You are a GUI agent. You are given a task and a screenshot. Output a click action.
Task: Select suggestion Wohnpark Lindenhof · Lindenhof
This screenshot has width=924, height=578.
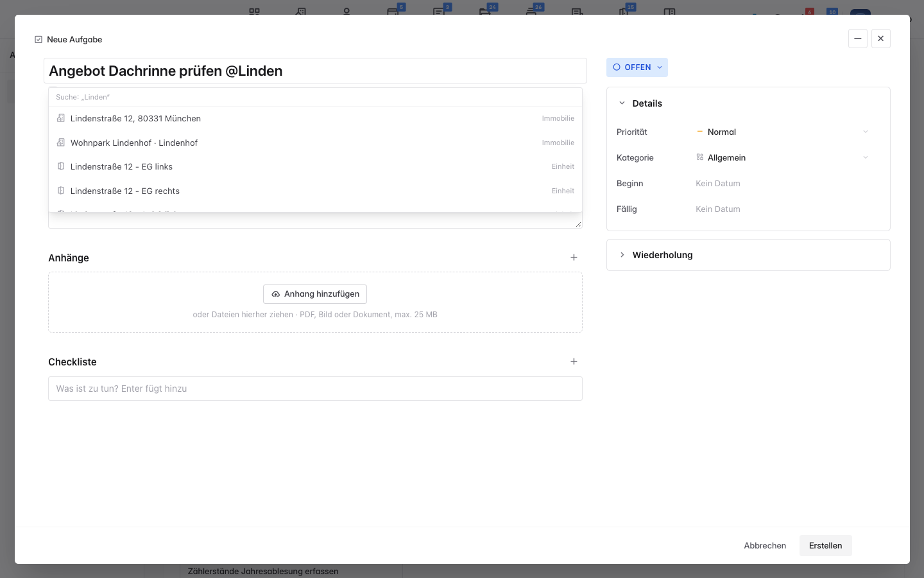point(315,143)
